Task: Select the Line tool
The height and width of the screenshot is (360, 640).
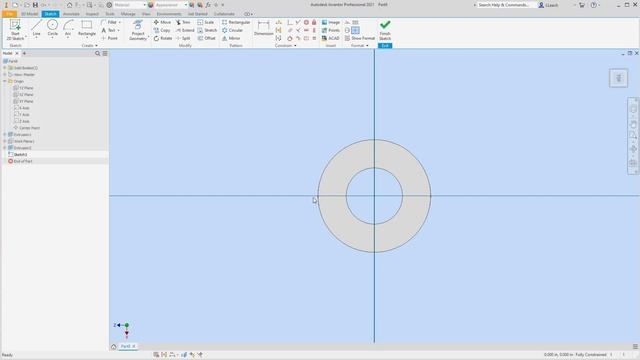Action: tap(36, 29)
